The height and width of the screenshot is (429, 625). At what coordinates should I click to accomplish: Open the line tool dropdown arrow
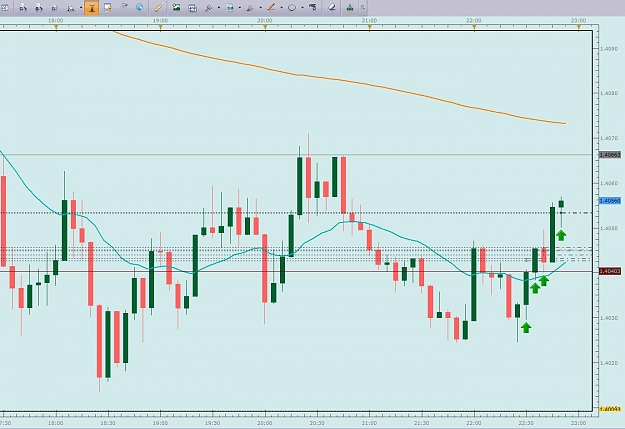(x=281, y=8)
